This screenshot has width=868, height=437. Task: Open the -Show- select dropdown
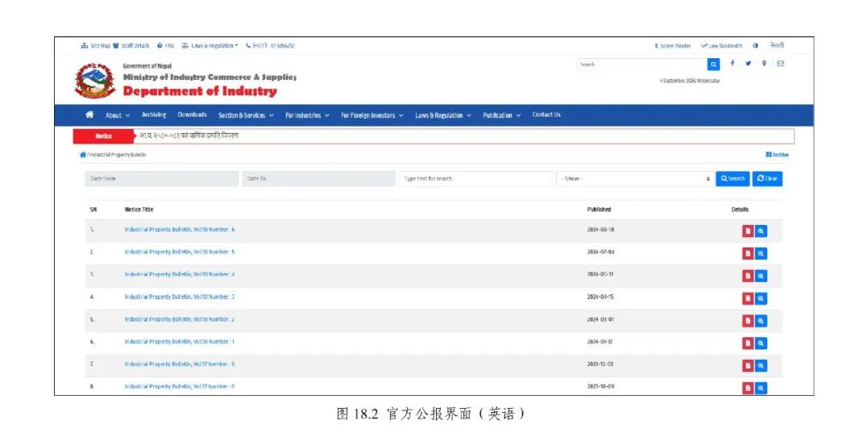[634, 179]
